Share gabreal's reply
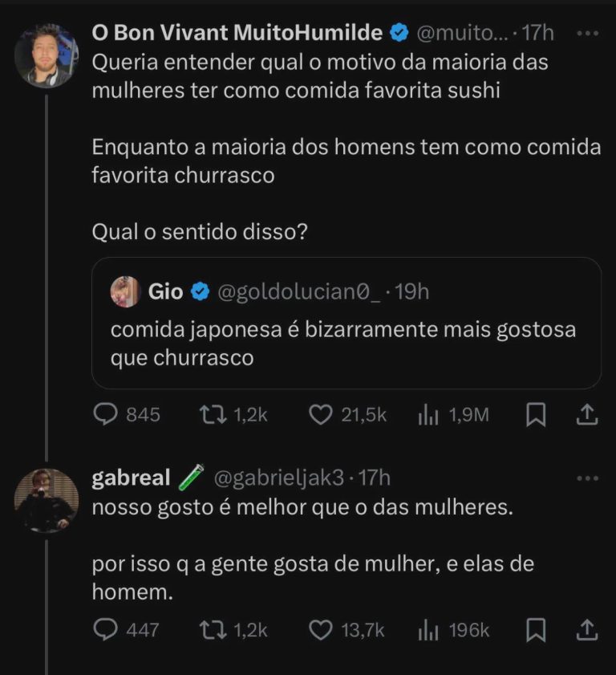 (586, 630)
